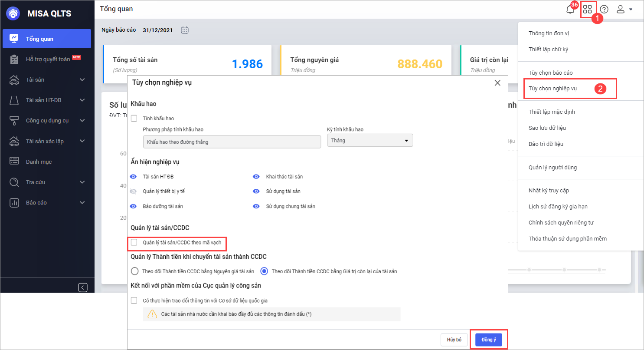Close the Tùy chọn nghiệp vụ dialog
644x350 pixels.
click(x=497, y=83)
